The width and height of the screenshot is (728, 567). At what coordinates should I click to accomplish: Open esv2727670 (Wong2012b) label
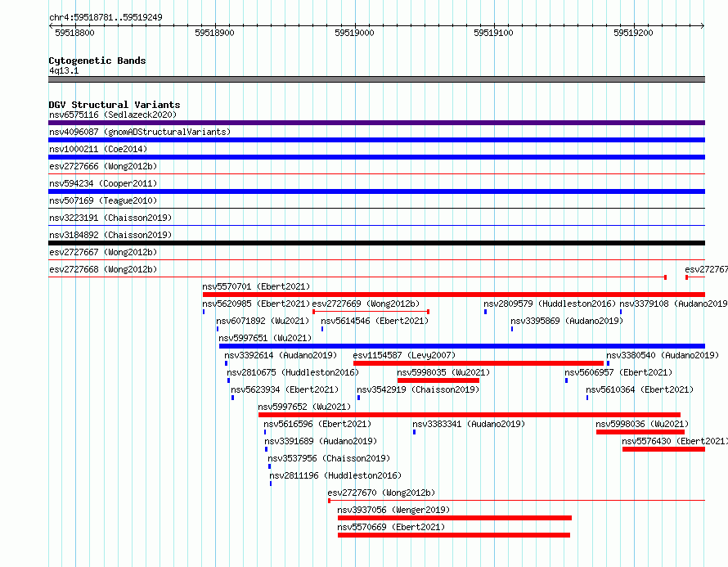click(381, 493)
